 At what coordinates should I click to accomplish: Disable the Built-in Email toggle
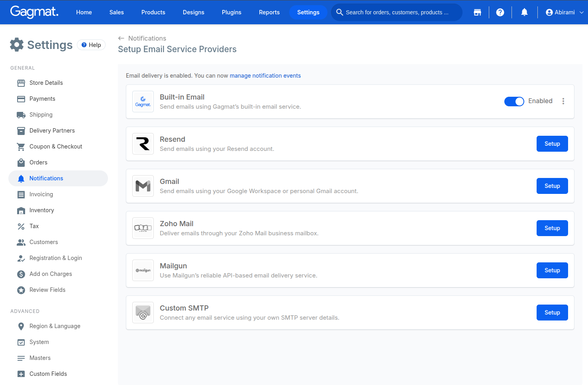click(514, 102)
